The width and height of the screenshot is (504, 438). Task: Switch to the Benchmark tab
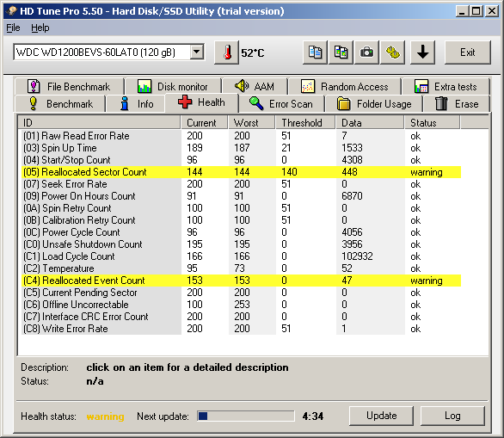(60, 104)
